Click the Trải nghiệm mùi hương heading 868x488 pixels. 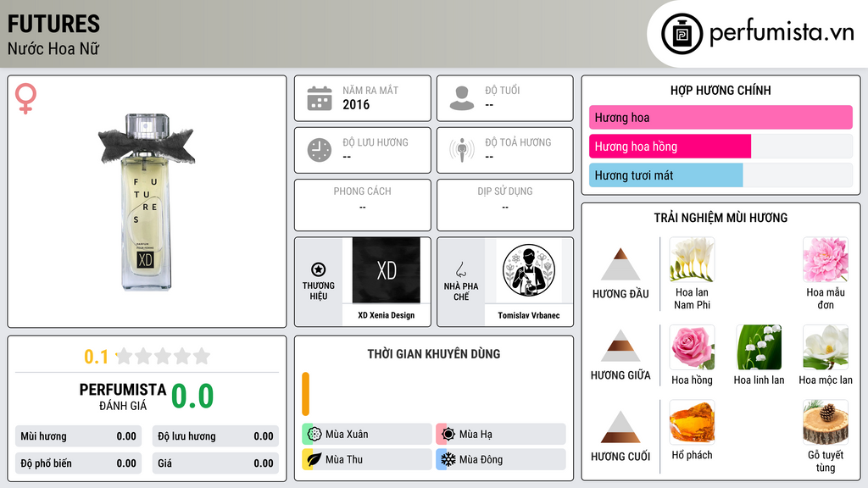(x=721, y=218)
